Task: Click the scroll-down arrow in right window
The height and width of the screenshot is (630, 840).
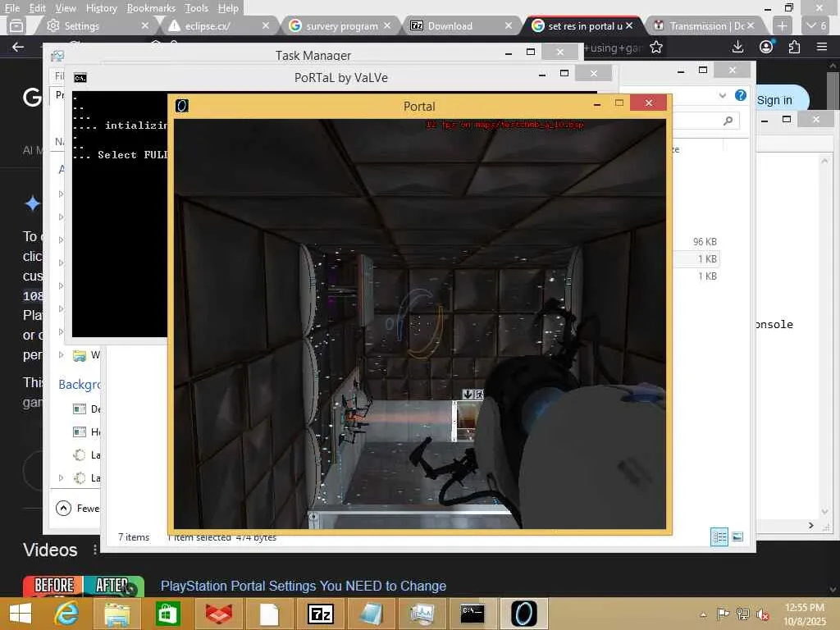Action: tap(824, 511)
